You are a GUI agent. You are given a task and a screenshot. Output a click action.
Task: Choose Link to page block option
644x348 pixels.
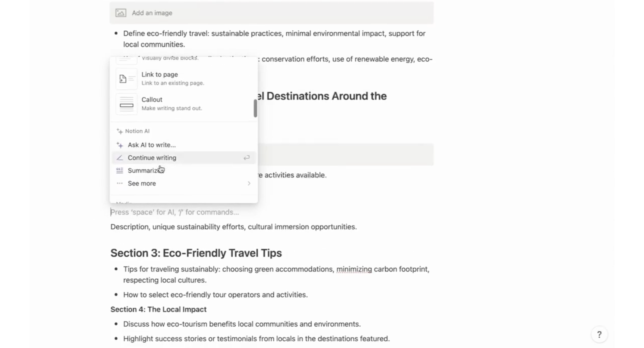tap(159, 75)
